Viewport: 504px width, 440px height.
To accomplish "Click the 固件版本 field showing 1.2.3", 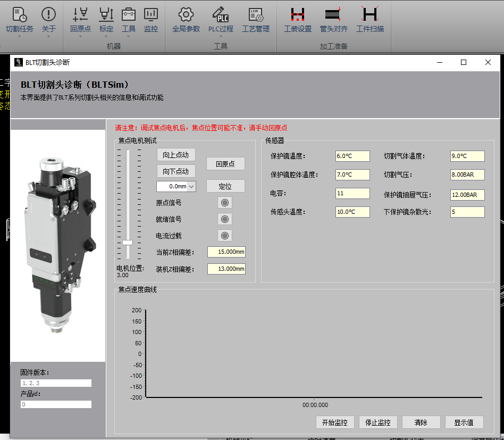I will click(56, 383).
